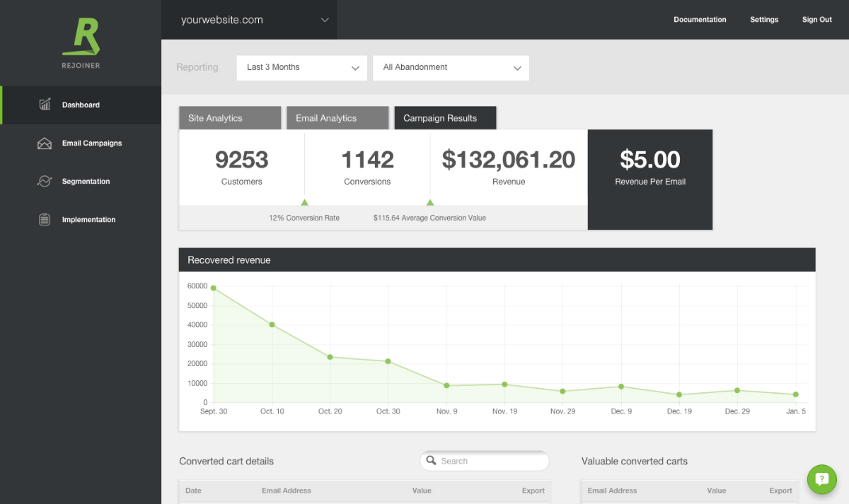Click the $5.00 Revenue Per Email tile

point(650,180)
